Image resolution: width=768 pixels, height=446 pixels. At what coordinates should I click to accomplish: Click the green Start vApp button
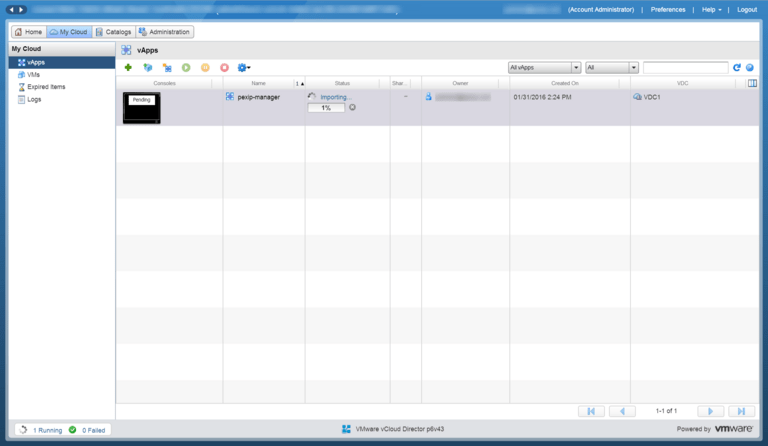point(186,68)
